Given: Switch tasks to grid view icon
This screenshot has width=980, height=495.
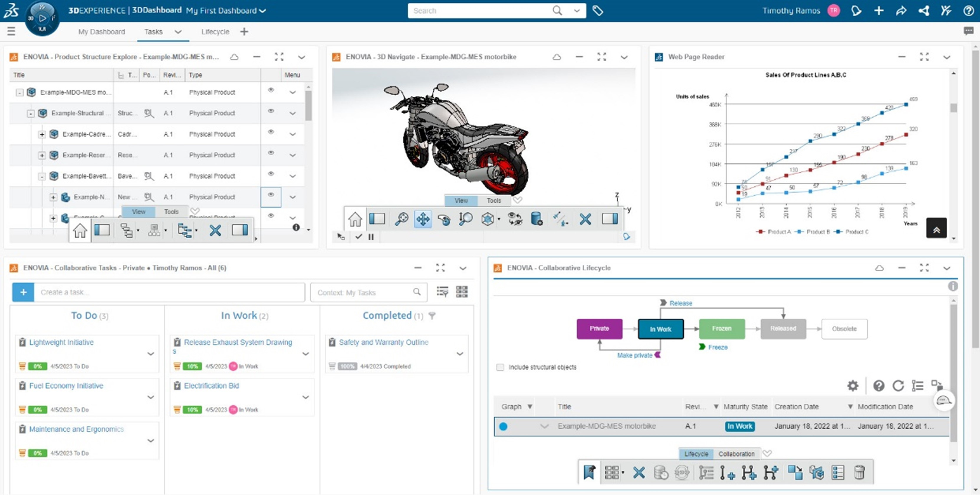Looking at the screenshot, I should (x=461, y=292).
